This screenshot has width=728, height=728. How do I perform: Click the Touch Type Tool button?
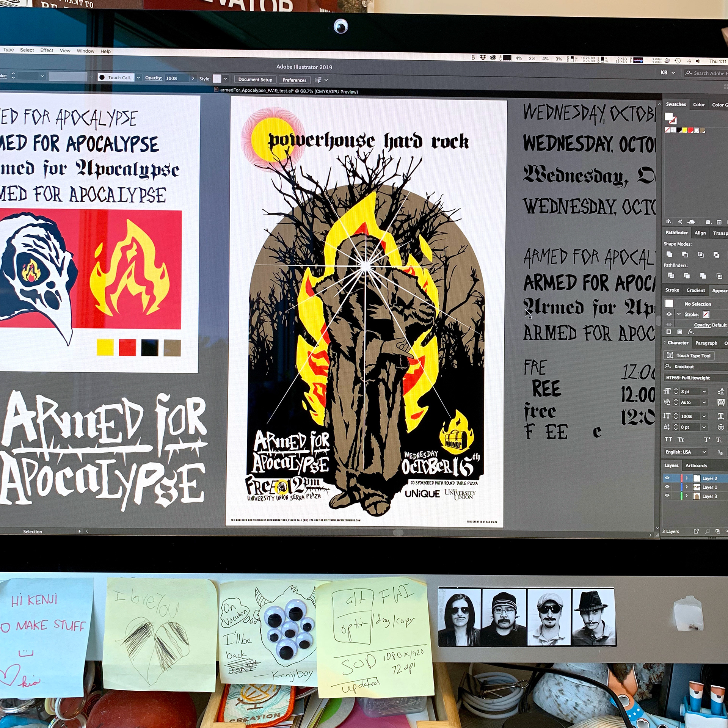[689, 356]
